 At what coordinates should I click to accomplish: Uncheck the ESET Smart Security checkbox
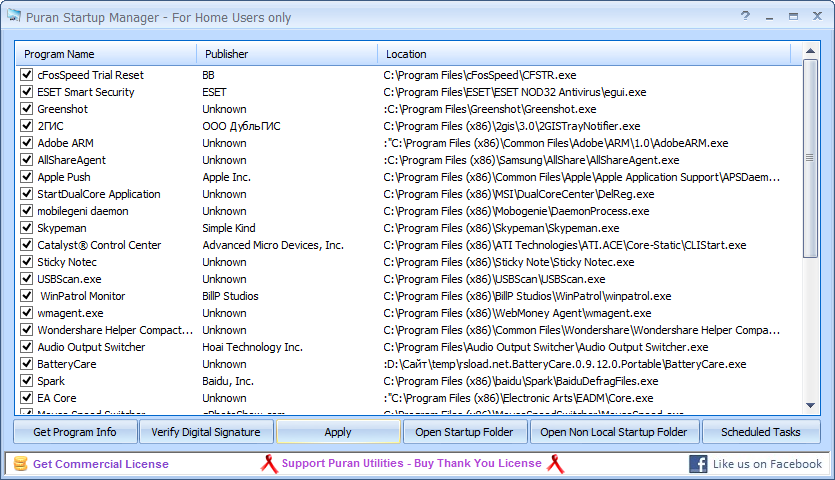tap(27, 92)
